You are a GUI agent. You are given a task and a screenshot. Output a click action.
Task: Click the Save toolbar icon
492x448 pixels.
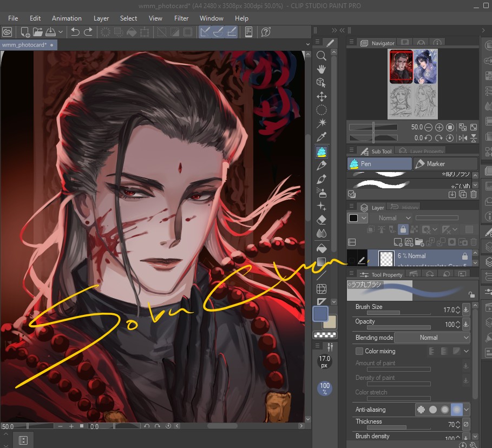click(x=50, y=32)
